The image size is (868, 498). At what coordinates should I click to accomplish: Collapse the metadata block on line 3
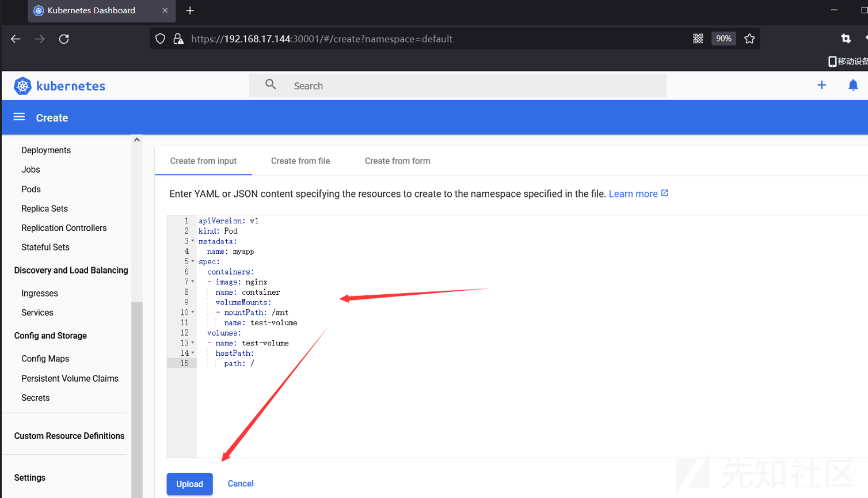pos(193,241)
